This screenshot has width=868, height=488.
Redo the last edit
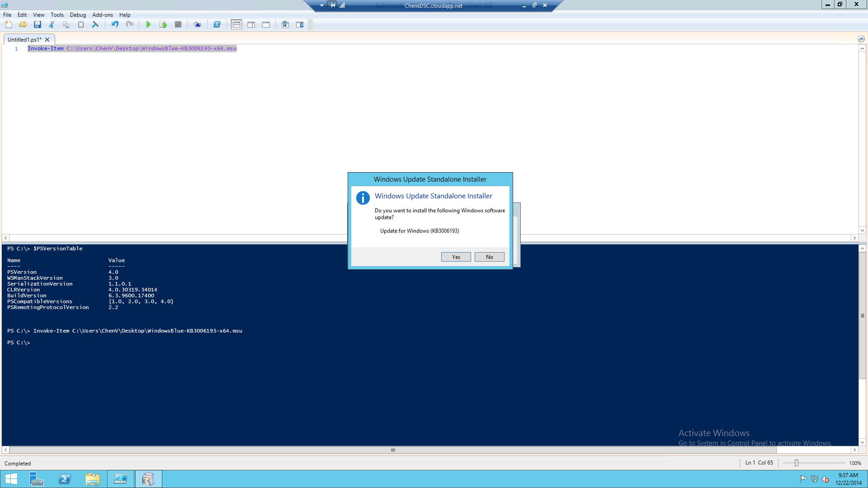129,24
